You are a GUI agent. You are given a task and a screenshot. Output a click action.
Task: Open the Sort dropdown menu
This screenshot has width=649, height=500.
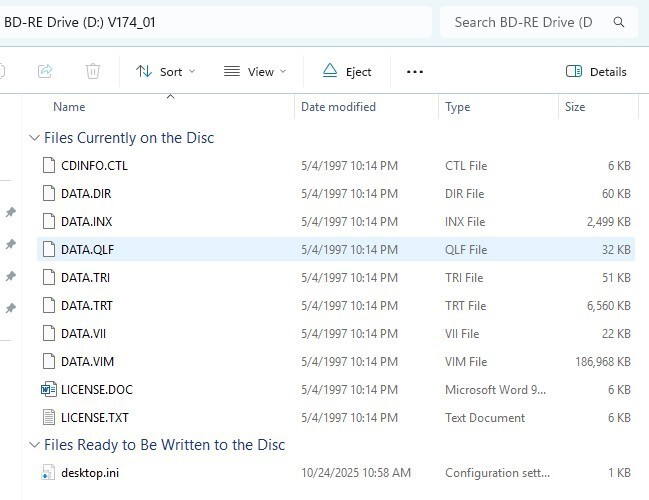point(165,71)
